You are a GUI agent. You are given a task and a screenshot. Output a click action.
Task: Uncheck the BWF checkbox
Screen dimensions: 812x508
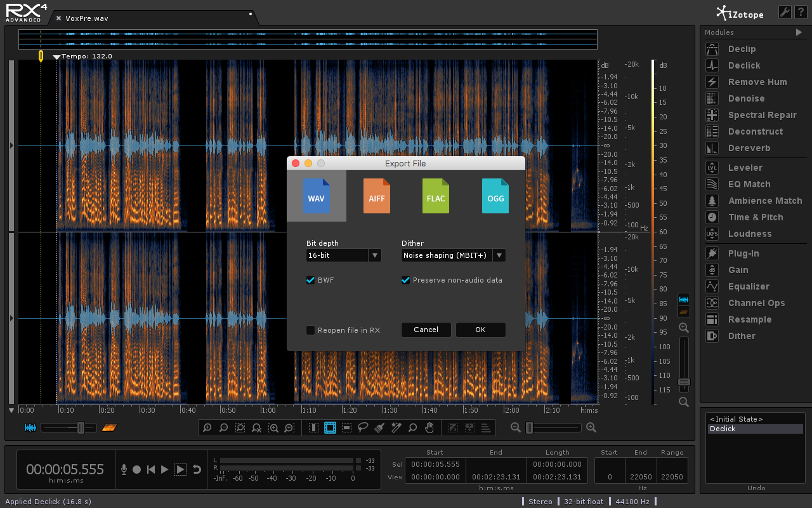tap(311, 280)
